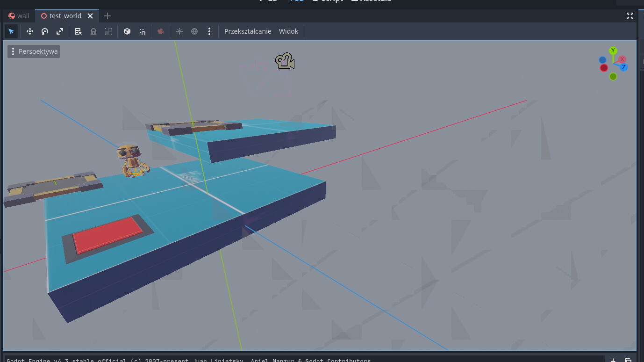
Task: Open the Perspektywa viewport options menu
Action: 34,51
